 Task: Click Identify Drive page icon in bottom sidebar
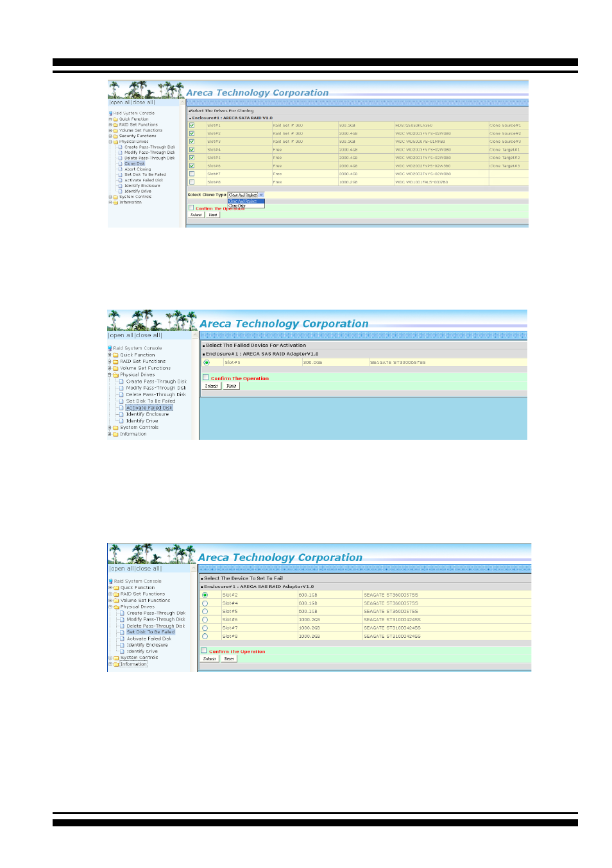coord(123,651)
